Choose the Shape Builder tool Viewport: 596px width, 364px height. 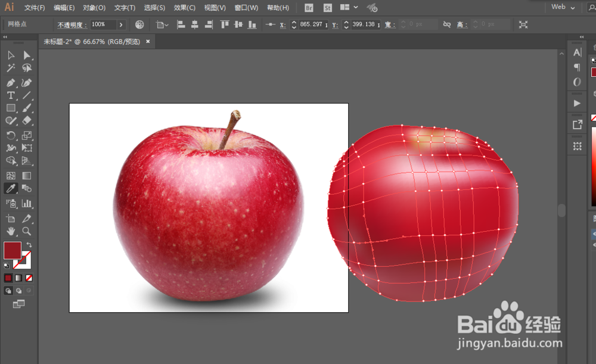[x=11, y=161]
